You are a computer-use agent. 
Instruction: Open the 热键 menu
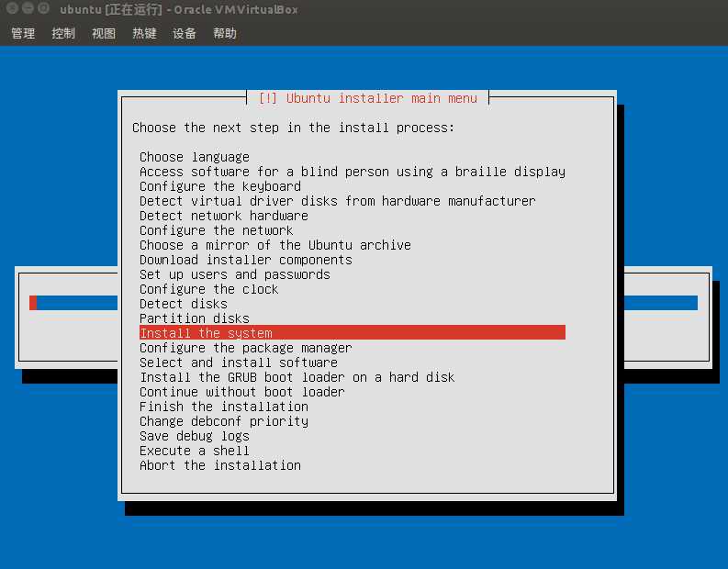[144, 33]
